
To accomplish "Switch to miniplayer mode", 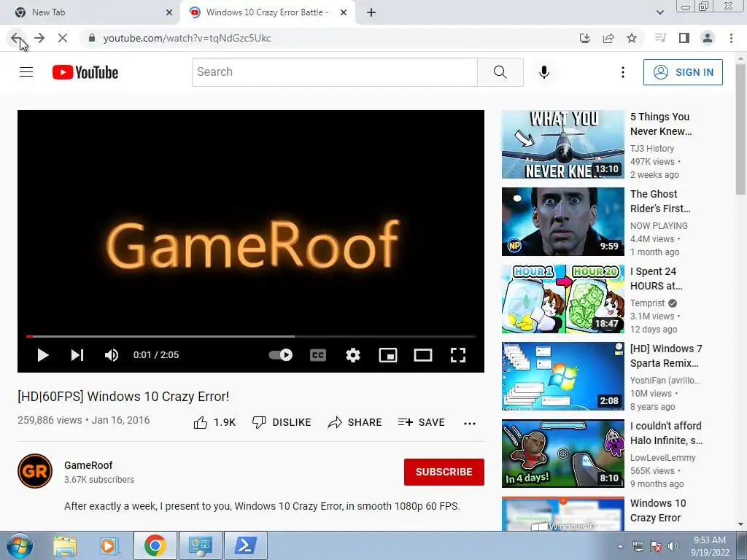I will pyautogui.click(x=388, y=355).
